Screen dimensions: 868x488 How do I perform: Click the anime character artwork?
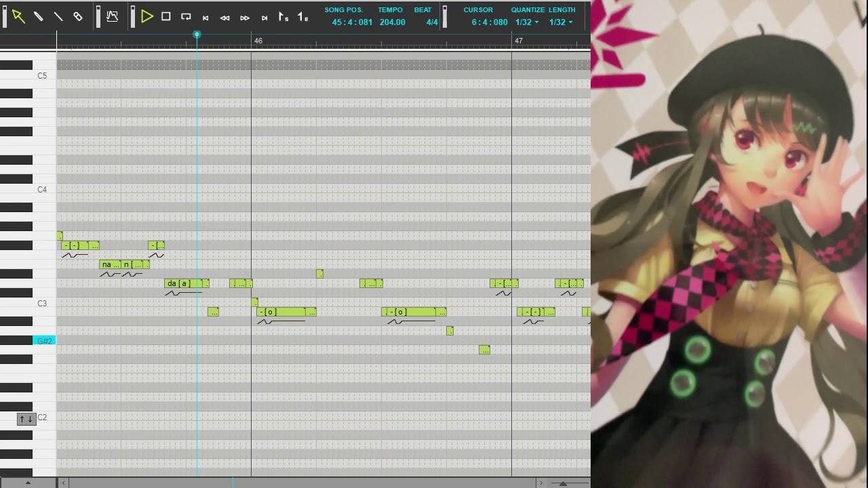point(729,244)
